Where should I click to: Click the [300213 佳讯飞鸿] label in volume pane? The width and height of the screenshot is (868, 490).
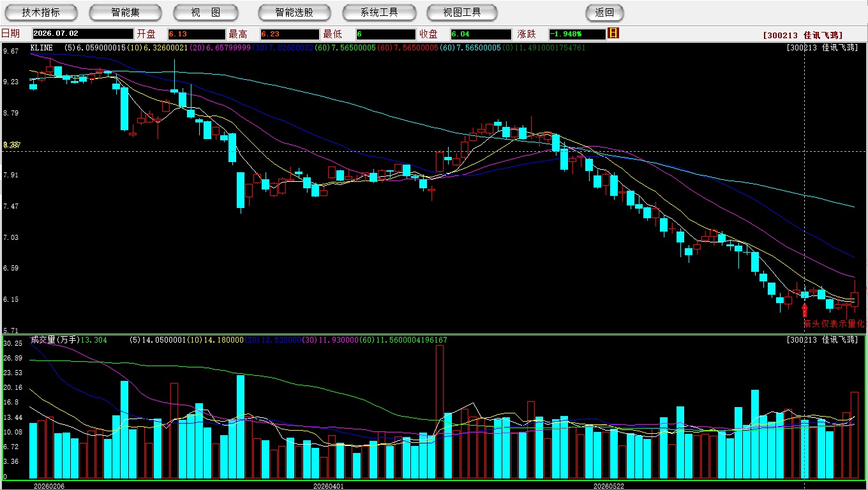click(822, 340)
